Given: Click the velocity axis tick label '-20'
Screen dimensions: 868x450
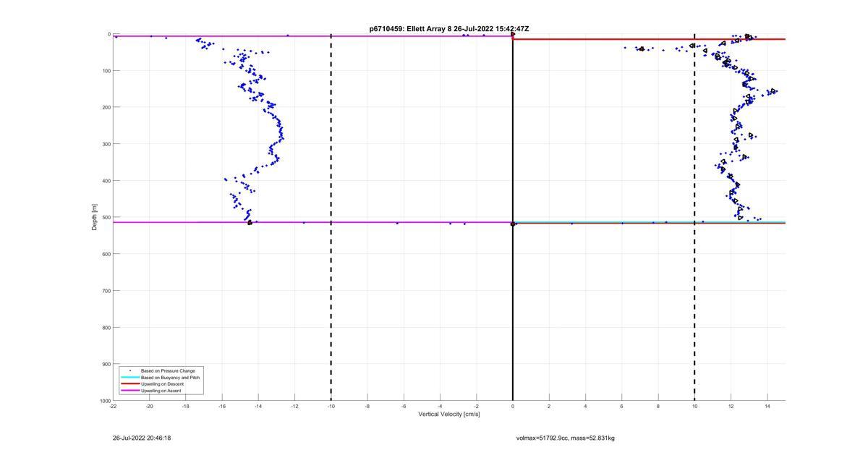Looking at the screenshot, I should [149, 407].
